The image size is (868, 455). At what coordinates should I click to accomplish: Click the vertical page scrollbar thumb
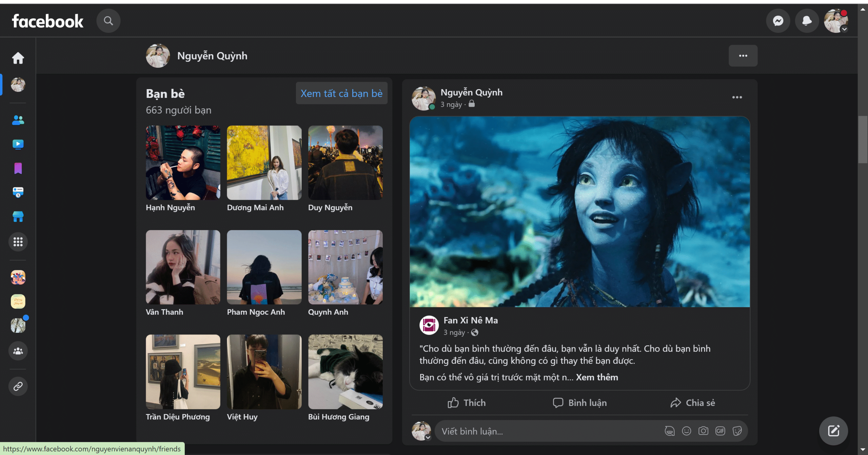click(863, 140)
